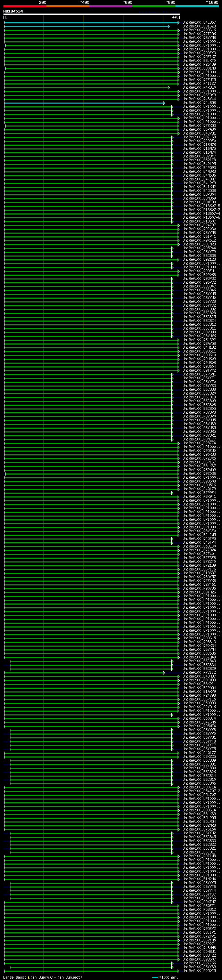Select hit label UniRef100_Q7ZXD3
Screen dimensions: 222x980
coord(199,126)
